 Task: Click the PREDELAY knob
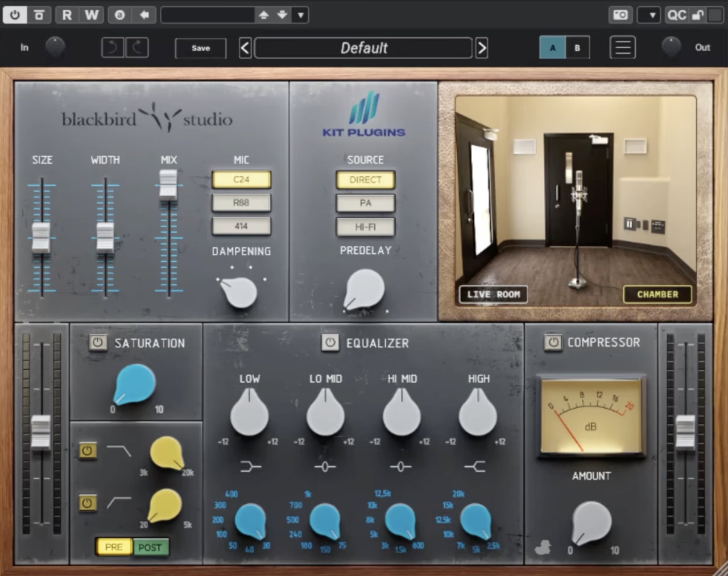pyautogui.click(x=365, y=289)
